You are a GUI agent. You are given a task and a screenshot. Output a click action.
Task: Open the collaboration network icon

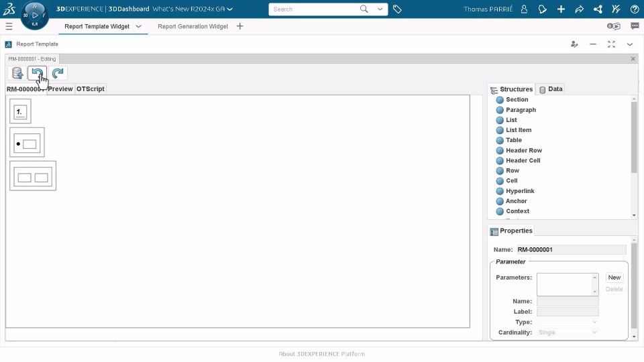[598, 9]
